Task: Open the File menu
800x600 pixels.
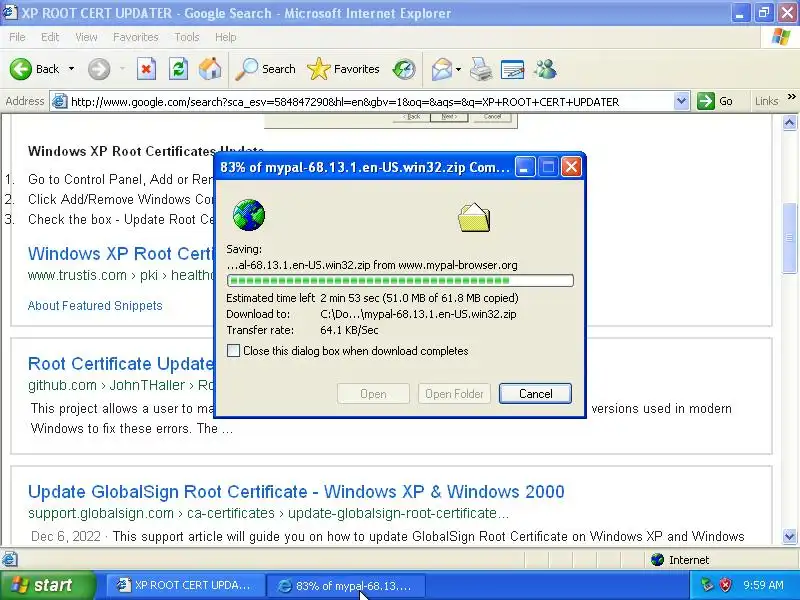Action: coord(17,37)
